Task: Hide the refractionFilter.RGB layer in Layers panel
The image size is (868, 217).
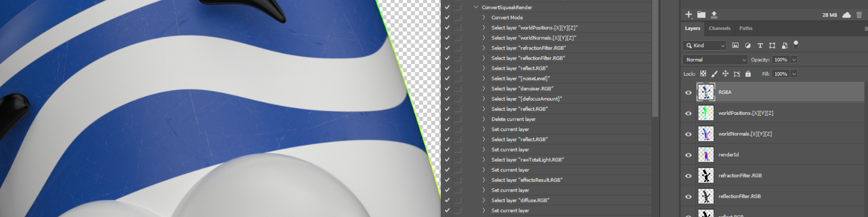Action: point(688,176)
